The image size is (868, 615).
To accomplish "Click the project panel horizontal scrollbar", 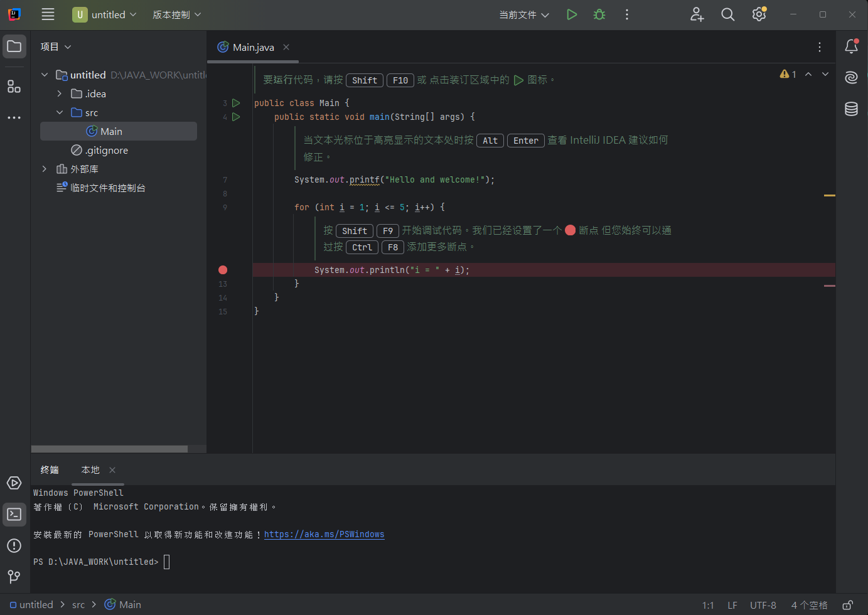I will [109, 449].
